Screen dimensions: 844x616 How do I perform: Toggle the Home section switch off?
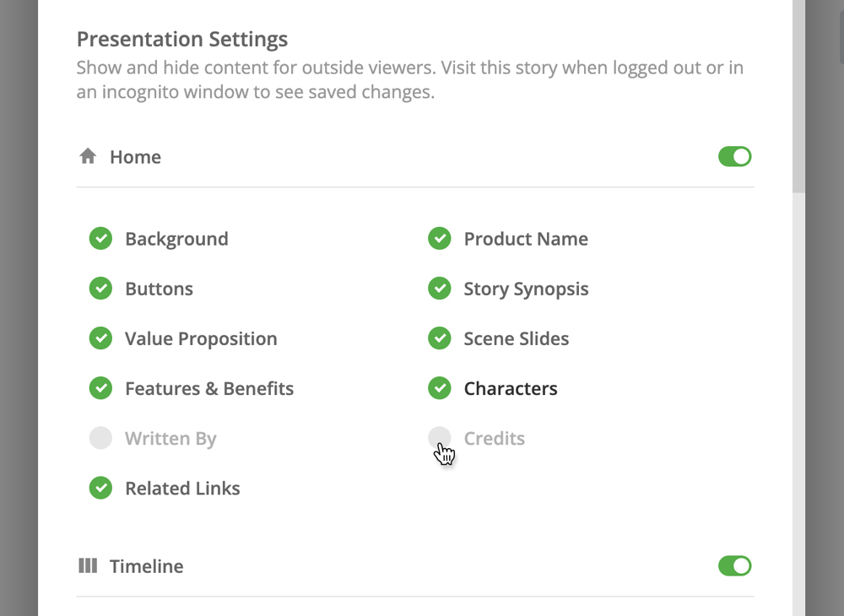click(734, 156)
